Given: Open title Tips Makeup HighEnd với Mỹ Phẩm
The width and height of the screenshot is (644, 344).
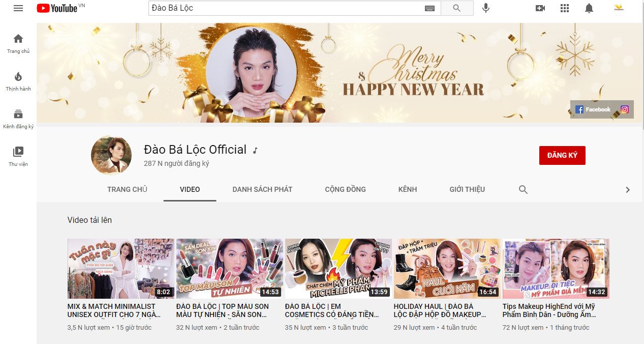Looking at the screenshot, I should click(549, 311).
